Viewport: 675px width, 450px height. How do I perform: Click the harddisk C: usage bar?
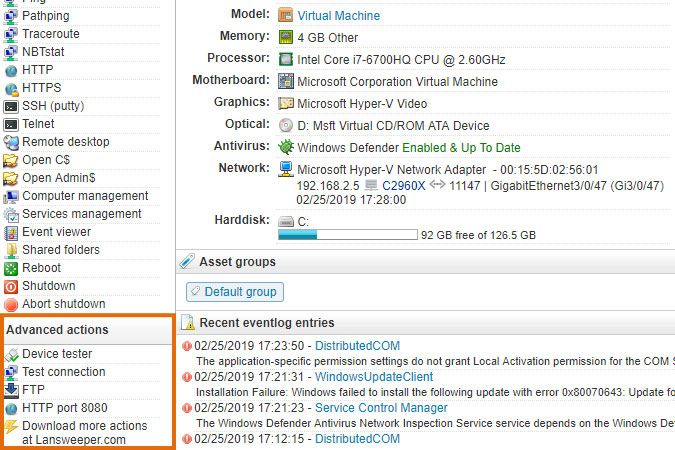click(347, 235)
